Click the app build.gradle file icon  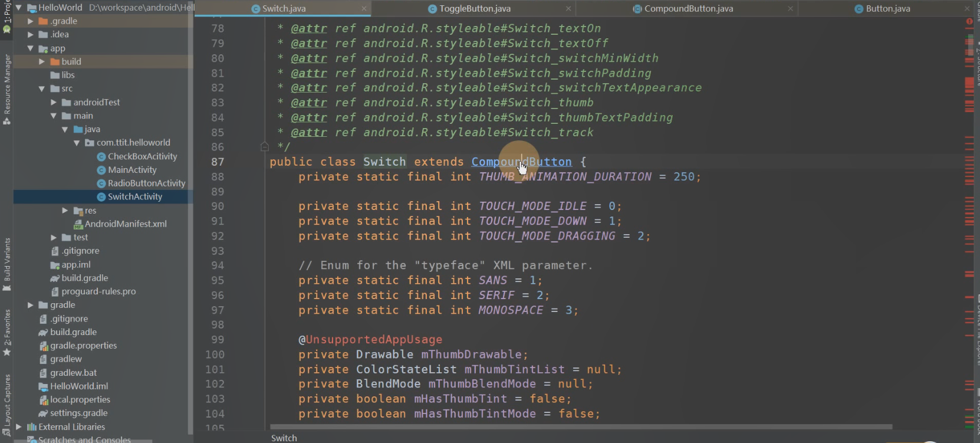click(55, 278)
